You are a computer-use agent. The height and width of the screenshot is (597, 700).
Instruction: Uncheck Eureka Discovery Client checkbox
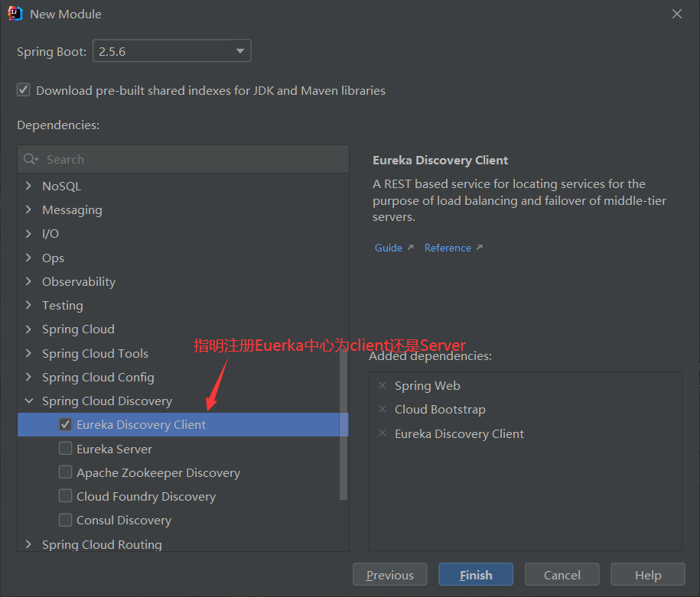point(65,424)
